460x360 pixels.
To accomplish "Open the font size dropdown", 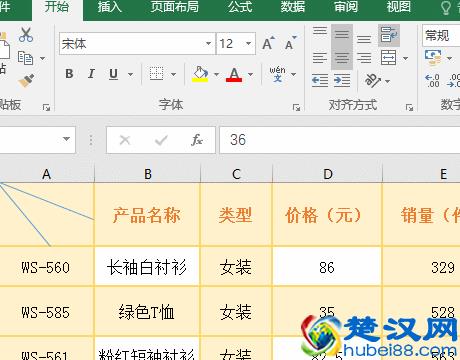I will 248,43.
